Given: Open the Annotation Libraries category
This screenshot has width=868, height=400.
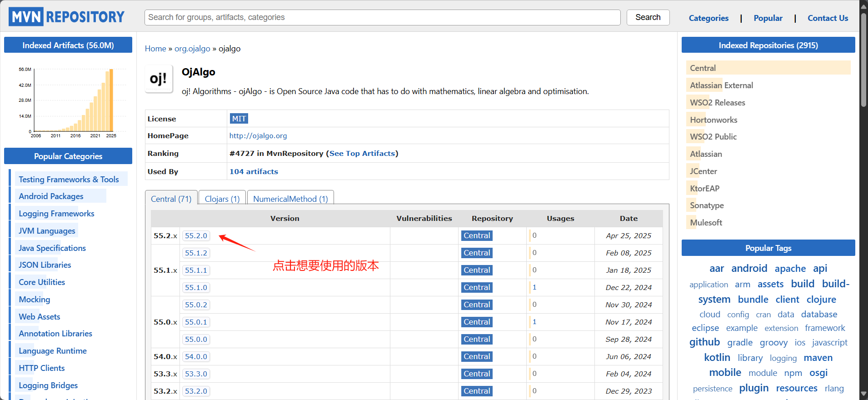Looking at the screenshot, I should click(x=55, y=334).
